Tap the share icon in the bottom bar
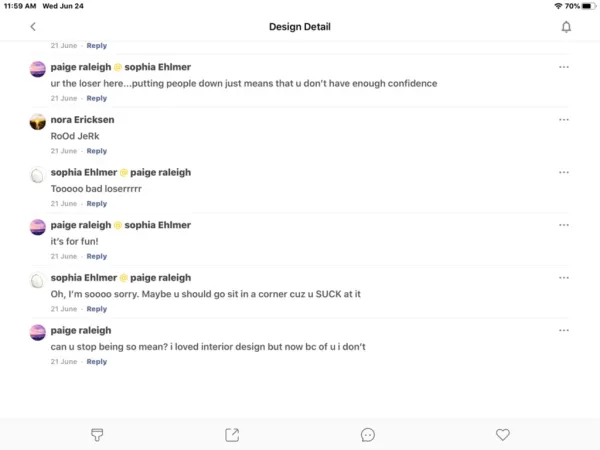The height and width of the screenshot is (450, 600). click(232, 435)
